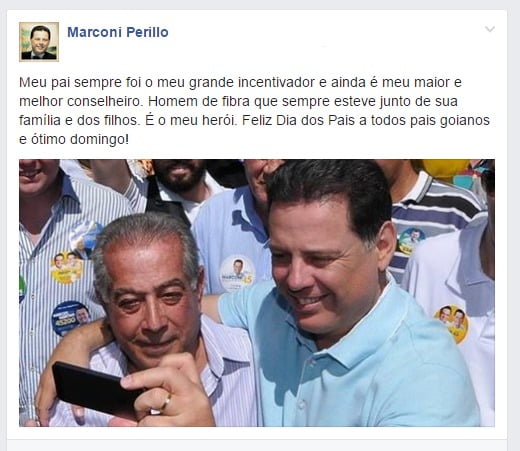Click the round sticker on the striped polo
This screenshot has width=520, height=451.
click(x=410, y=240)
